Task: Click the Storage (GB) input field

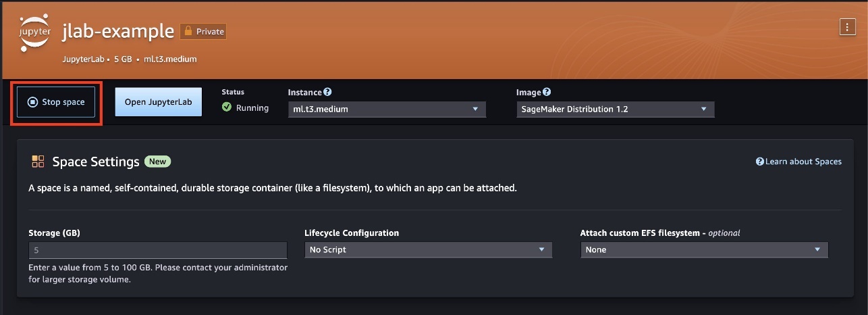Action: pyautogui.click(x=158, y=249)
